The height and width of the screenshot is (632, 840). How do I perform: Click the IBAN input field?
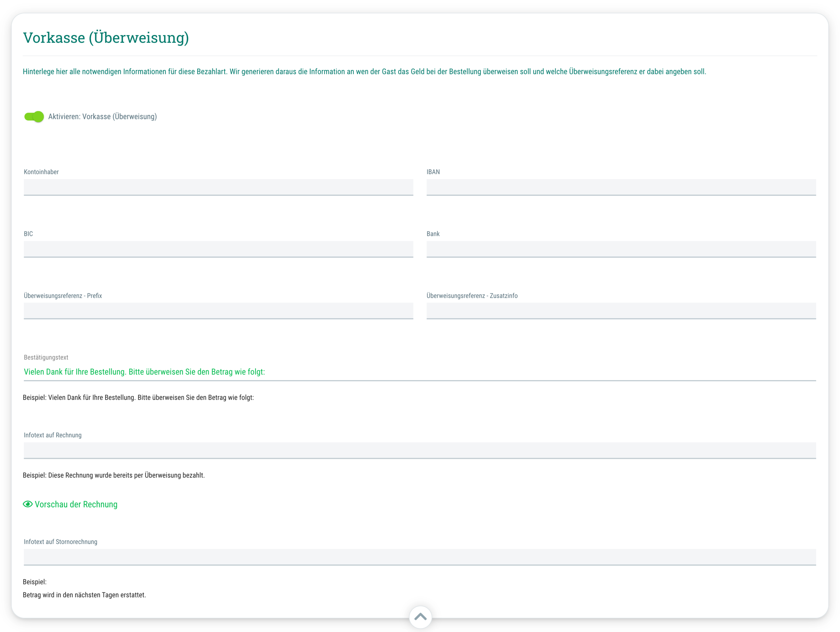621,187
